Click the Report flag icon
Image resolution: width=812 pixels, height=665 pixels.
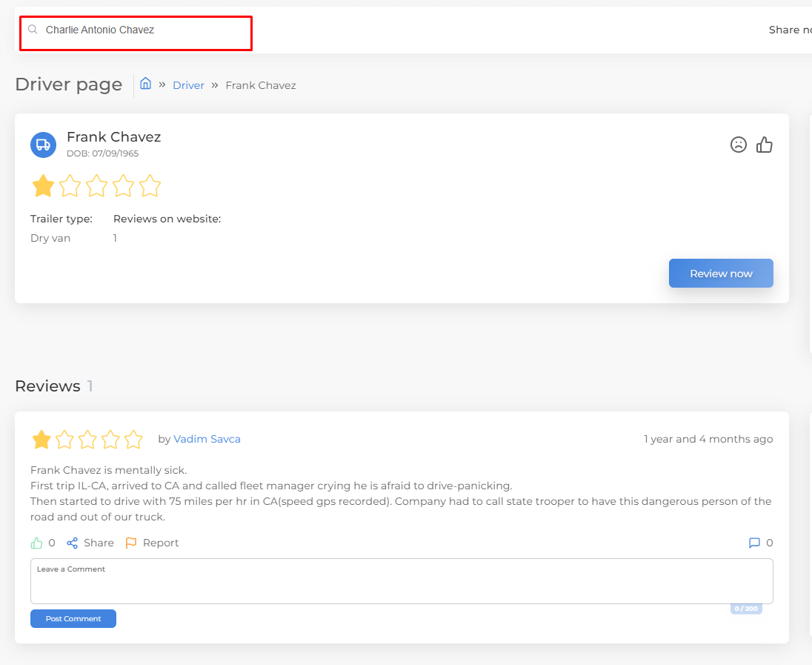point(131,543)
